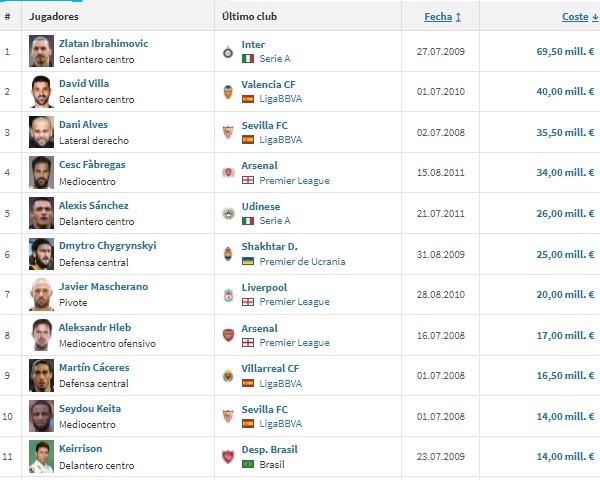Viewport: 600px width, 480px height.
Task: Open Serie A link under Udinese
Action: (275, 221)
